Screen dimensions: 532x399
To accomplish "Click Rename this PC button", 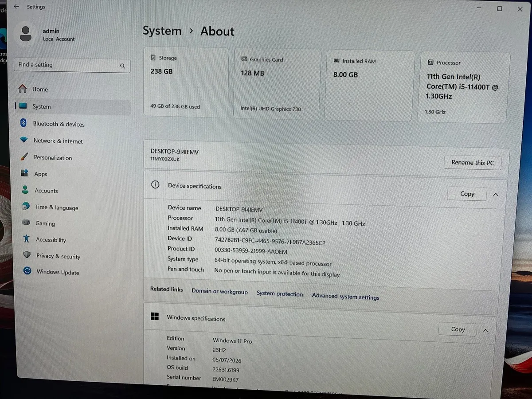I will point(473,163).
